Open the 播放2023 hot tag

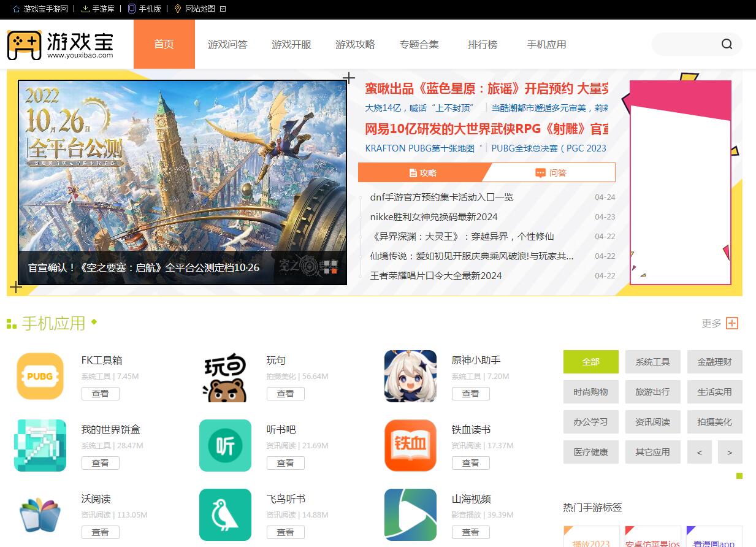click(591, 543)
